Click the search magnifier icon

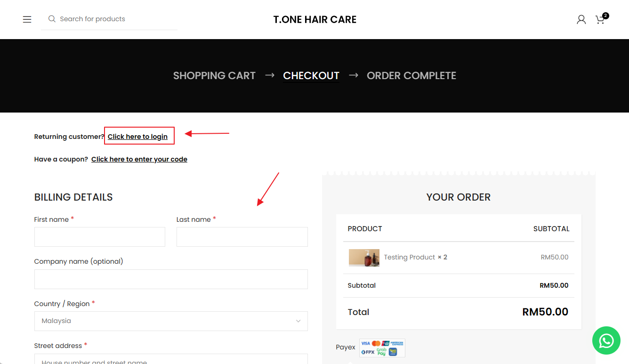click(52, 19)
